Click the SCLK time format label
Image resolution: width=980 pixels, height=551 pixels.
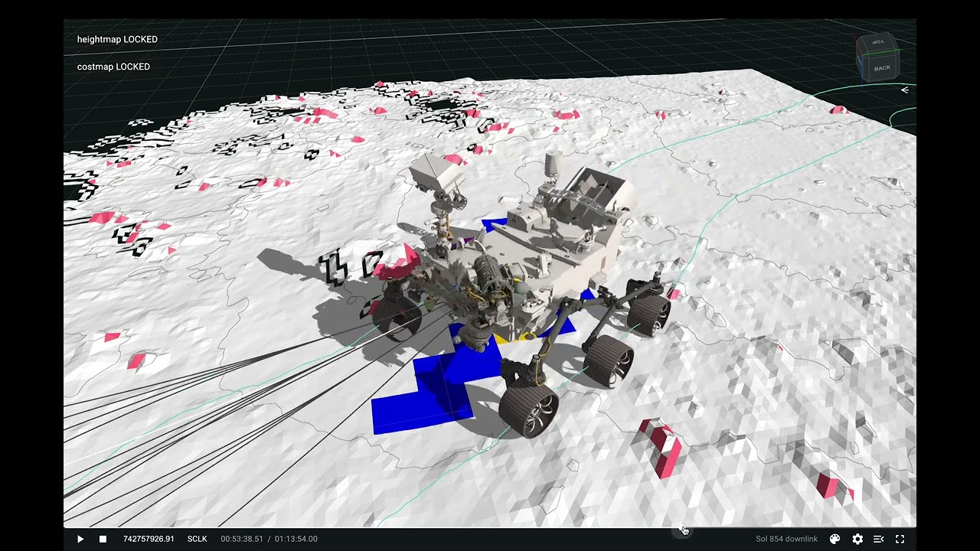click(198, 539)
